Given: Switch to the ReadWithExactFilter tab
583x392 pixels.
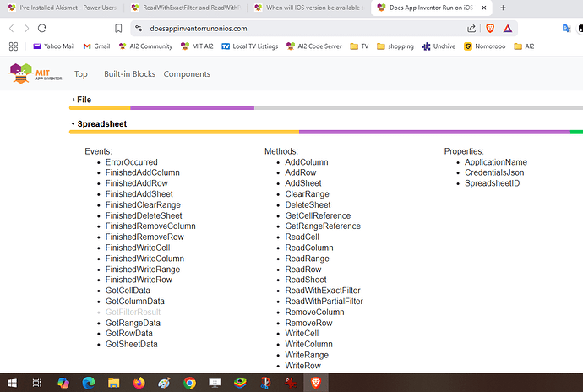Looking at the screenshot, I should (187, 8).
